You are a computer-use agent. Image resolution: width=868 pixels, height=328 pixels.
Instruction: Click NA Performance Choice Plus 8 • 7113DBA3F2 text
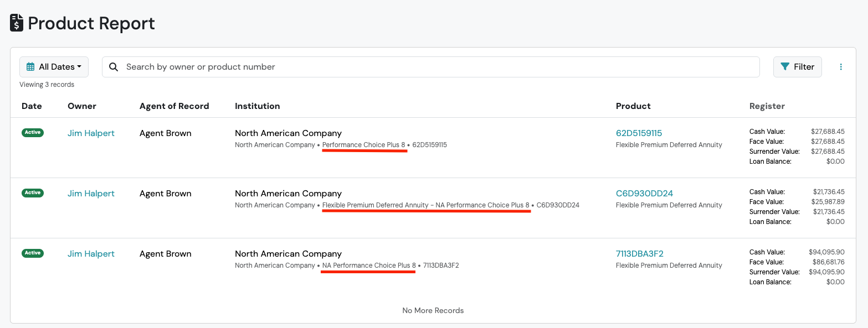point(391,265)
